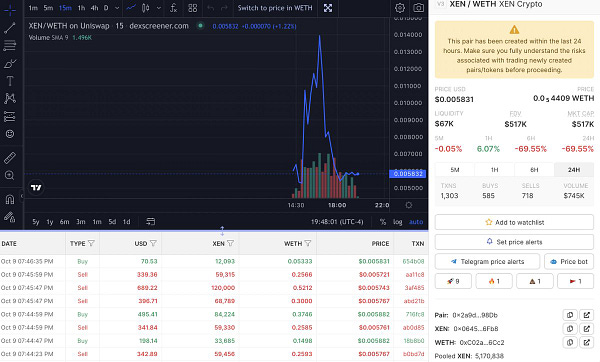Viewport: 600px width, 362px height.
Task: Toggle percent price scale
Action: pos(383,222)
